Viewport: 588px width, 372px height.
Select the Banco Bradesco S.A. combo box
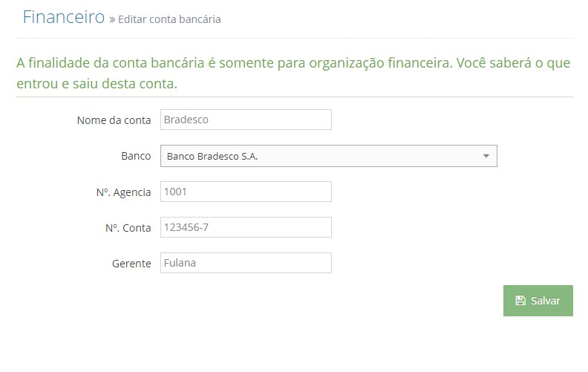(328, 156)
